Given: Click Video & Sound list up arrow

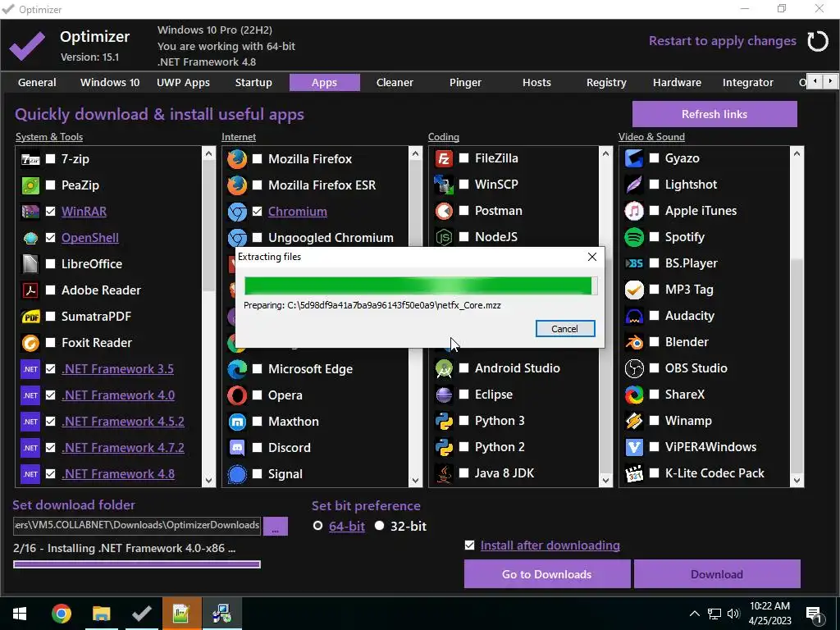Looking at the screenshot, I should tap(797, 153).
